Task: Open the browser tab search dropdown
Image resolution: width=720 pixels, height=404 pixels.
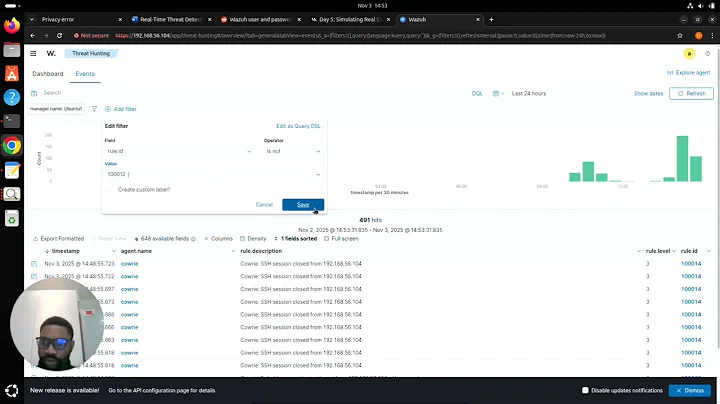Action: 31,20
